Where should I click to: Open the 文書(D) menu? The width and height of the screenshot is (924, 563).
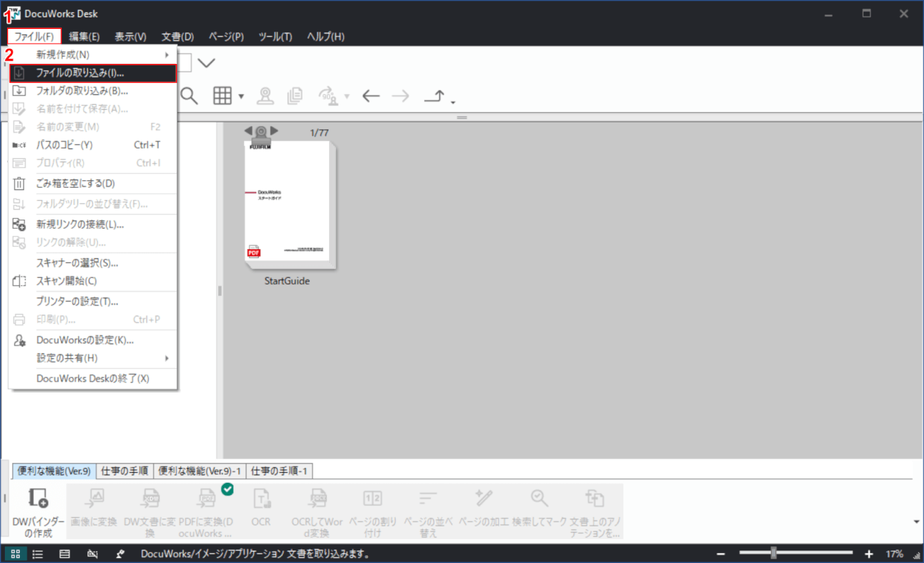click(177, 37)
